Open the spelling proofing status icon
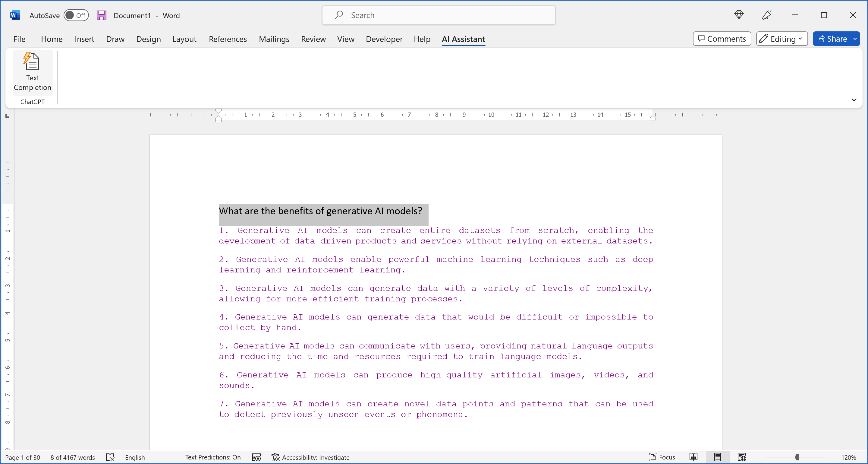Screen dimensions: 868x464 110,457
